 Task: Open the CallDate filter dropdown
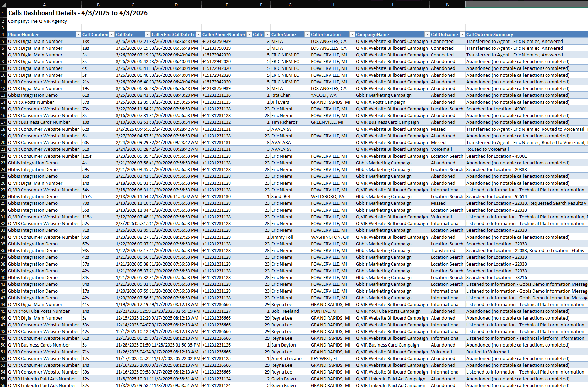[148, 34]
